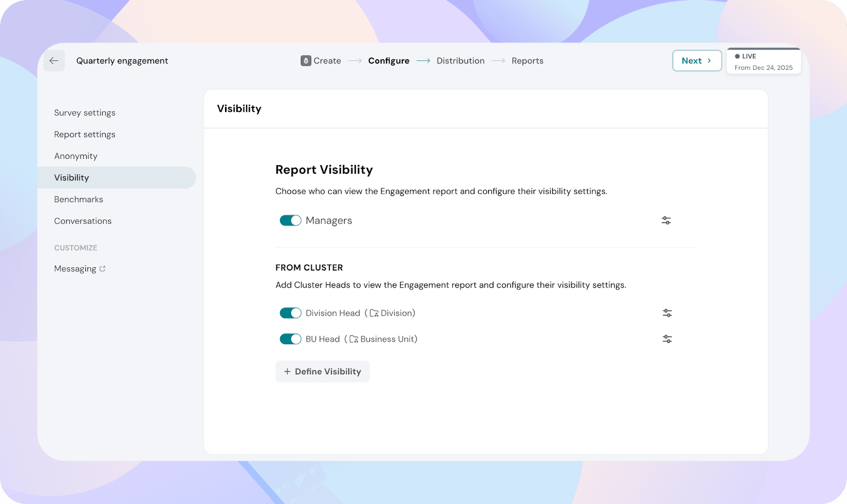Go to the Distribution step
847x504 pixels.
pyautogui.click(x=461, y=61)
